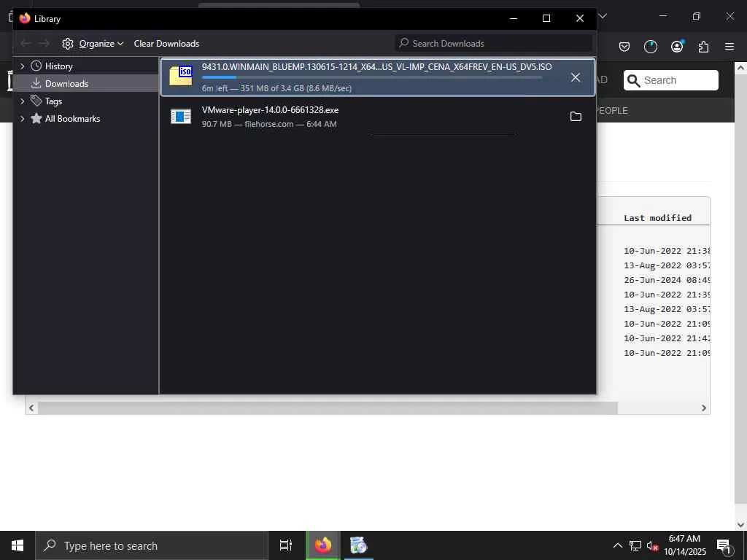747x560 pixels.
Task: Focus the Search Downloads field
Action: click(x=494, y=43)
